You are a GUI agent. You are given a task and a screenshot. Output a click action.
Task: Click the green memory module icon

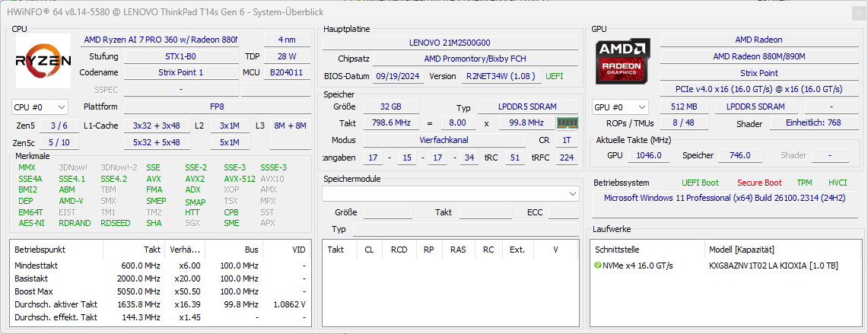click(567, 123)
